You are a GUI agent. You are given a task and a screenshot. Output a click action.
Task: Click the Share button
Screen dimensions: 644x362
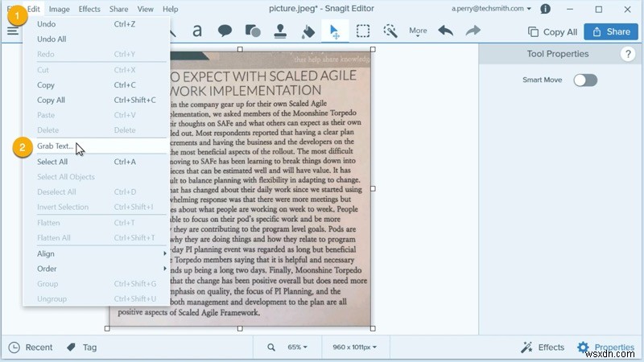point(611,31)
